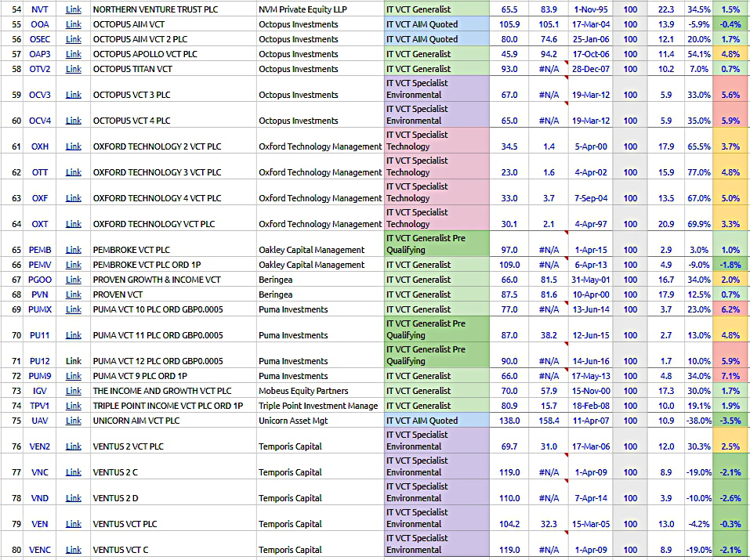Viewport: 750px width, 560px height.
Task: Click the Link in the Pembroke VCT PLC row 65
Action: click(x=73, y=250)
